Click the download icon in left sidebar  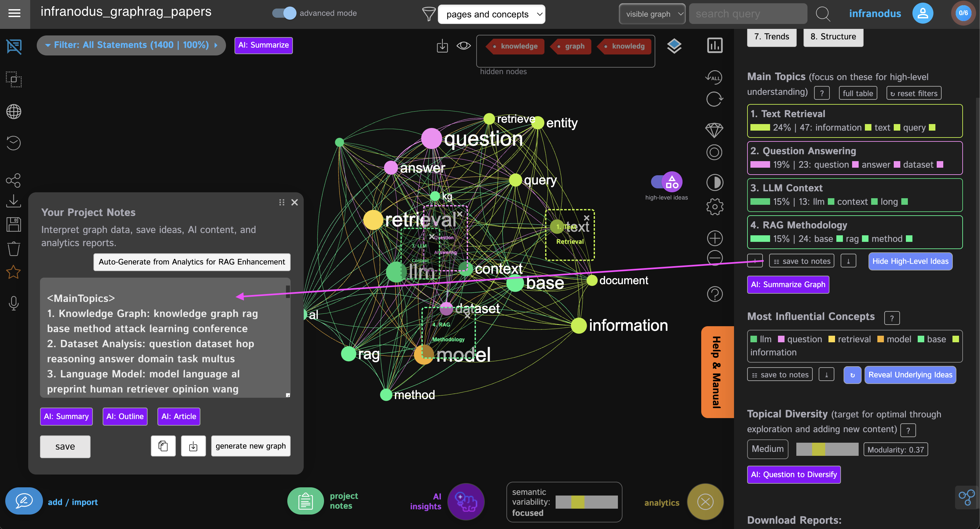[x=14, y=201]
